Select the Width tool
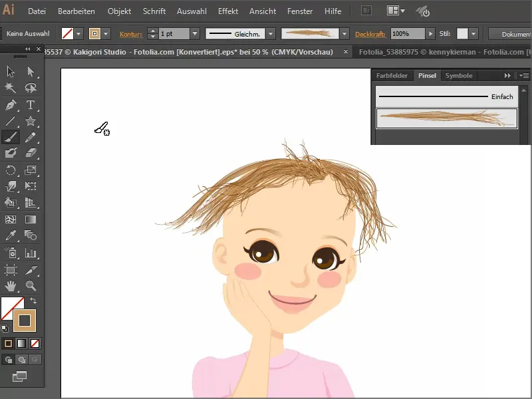Screen dimensions: 532x399 pyautogui.click(x=11, y=186)
